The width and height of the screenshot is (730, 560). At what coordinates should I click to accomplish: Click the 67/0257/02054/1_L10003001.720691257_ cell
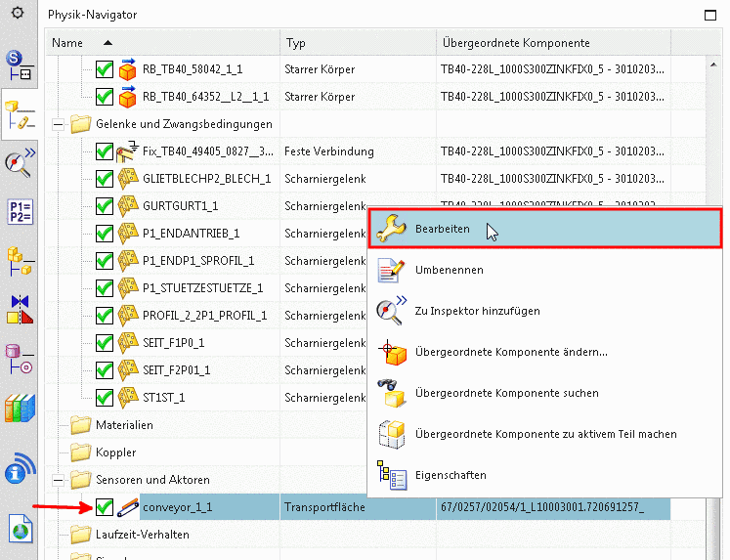tap(553, 507)
